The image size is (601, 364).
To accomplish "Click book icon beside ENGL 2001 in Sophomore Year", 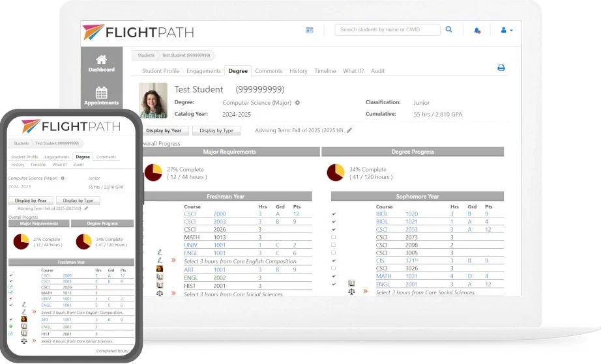I will (351, 283).
